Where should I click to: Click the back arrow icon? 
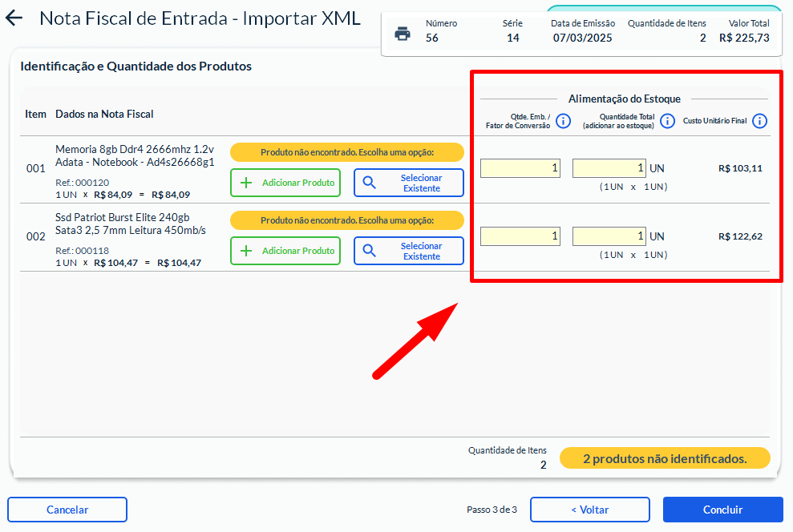pos(14,18)
